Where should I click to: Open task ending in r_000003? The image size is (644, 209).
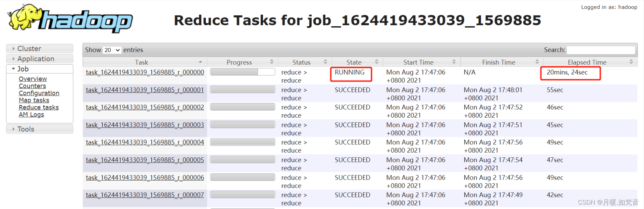click(145, 125)
